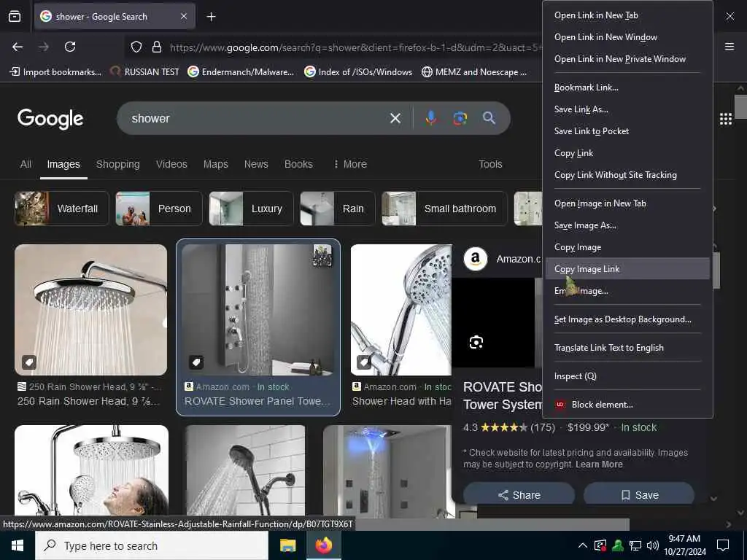Switch to the Books search tab
Screen dimensions: 747x560
pyautogui.click(x=298, y=164)
